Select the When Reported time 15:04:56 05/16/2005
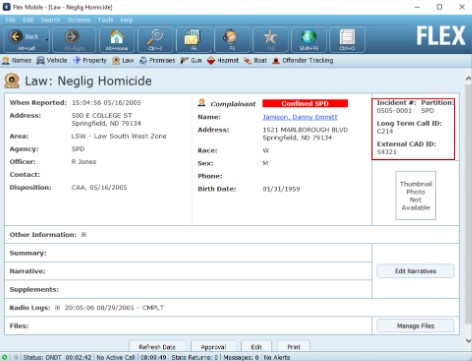The width and height of the screenshot is (472, 361). [106, 103]
